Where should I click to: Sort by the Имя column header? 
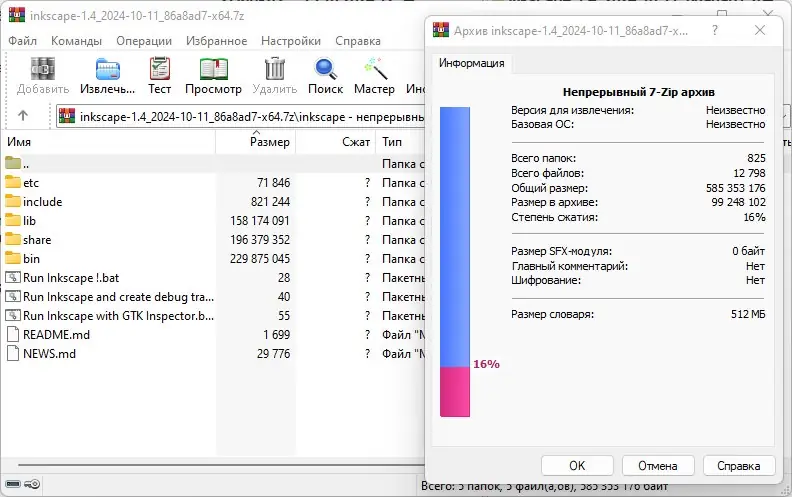coord(109,142)
